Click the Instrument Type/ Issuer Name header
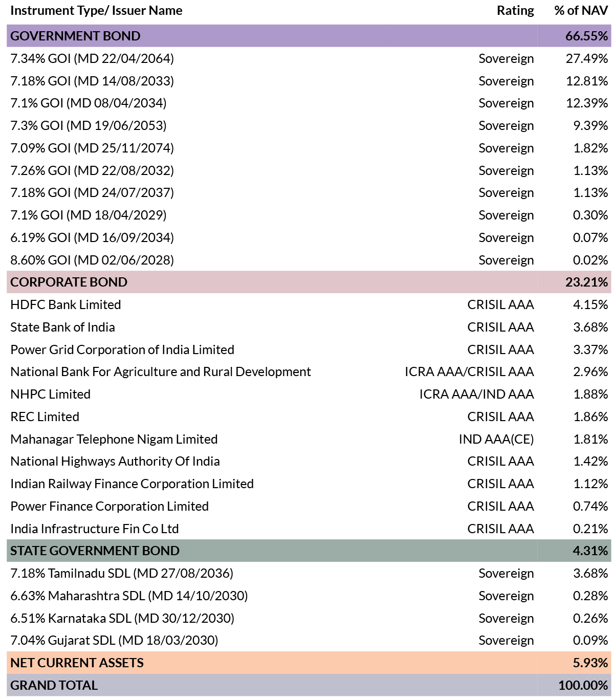The image size is (614, 700). point(96,11)
